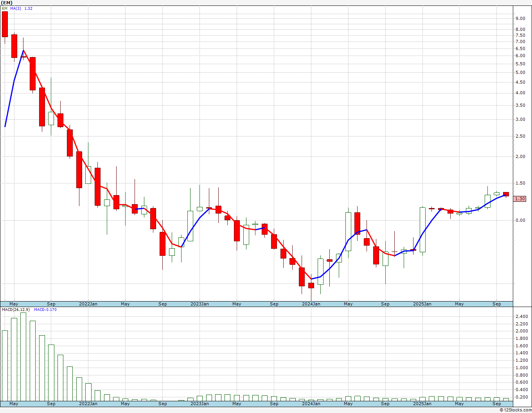532x413 pixels.
Task: Click the 0.200 MACD axis label
Action: coord(521,397)
